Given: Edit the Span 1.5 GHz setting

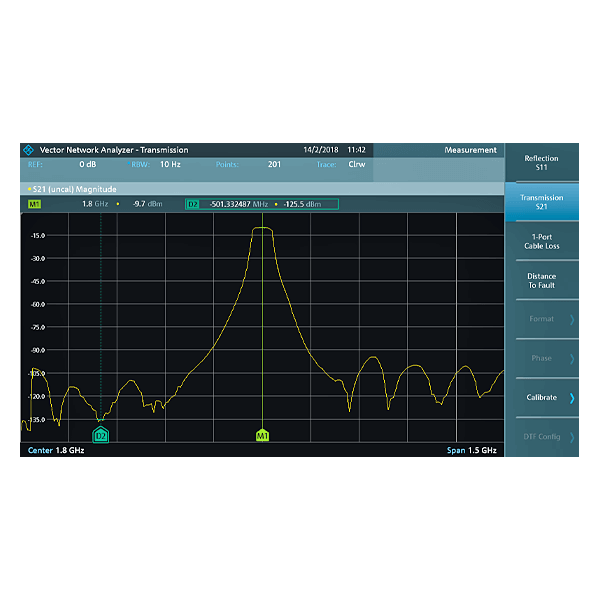Looking at the screenshot, I should (x=472, y=451).
